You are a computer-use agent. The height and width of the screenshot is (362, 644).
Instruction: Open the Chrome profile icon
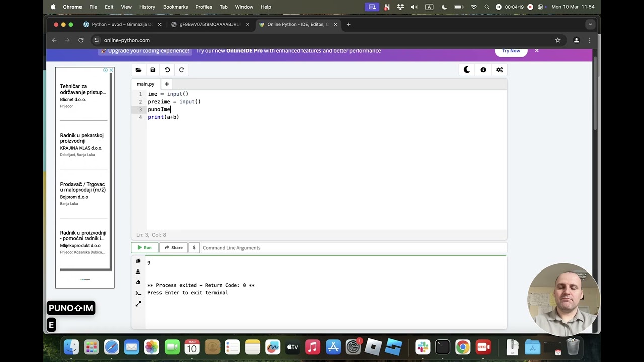576,40
